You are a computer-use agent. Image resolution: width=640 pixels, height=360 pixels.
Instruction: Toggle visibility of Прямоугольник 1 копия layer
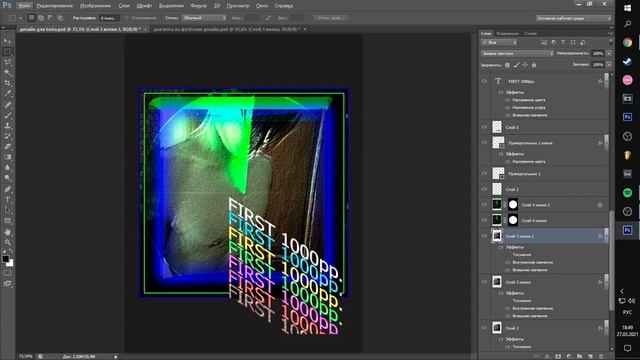point(484,142)
